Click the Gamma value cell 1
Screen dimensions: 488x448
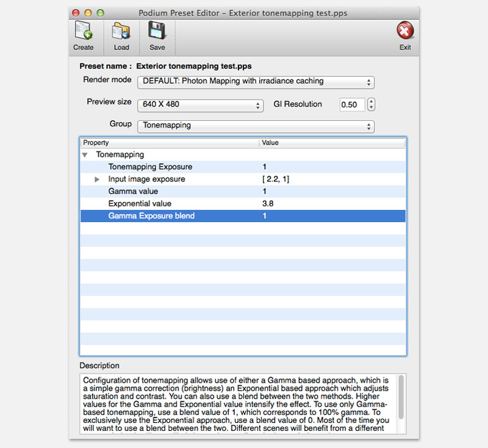point(265,192)
